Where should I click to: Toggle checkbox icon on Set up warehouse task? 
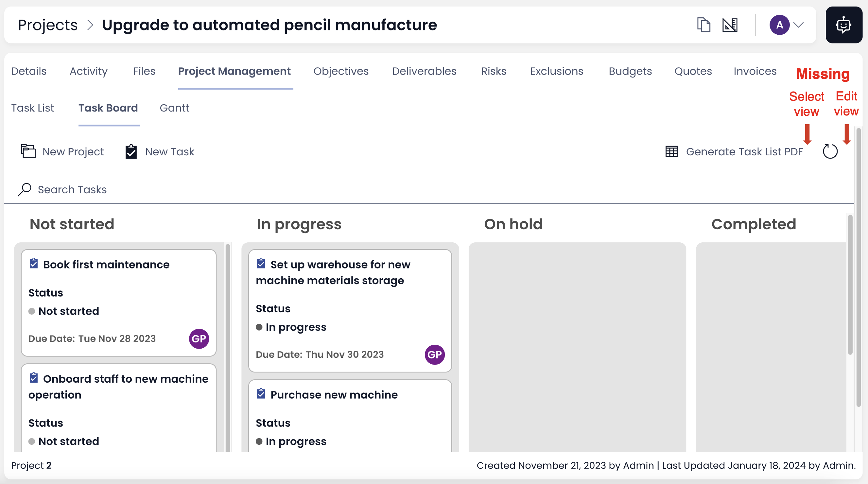pos(261,263)
